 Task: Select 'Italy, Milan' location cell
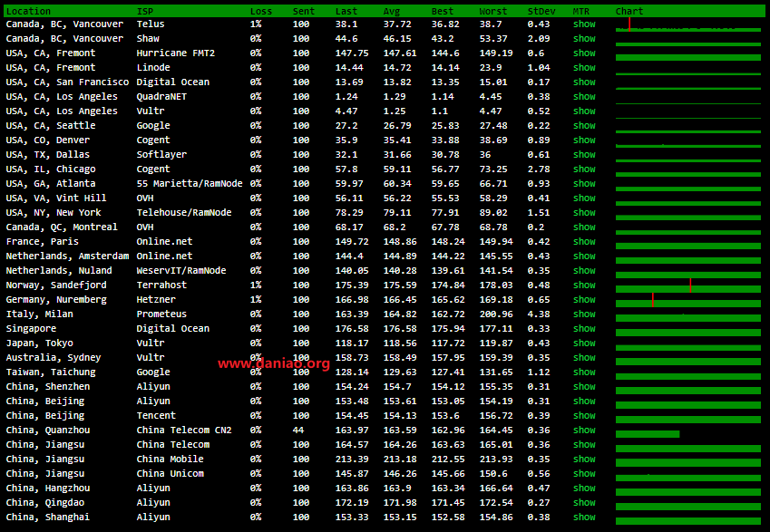[39, 314]
